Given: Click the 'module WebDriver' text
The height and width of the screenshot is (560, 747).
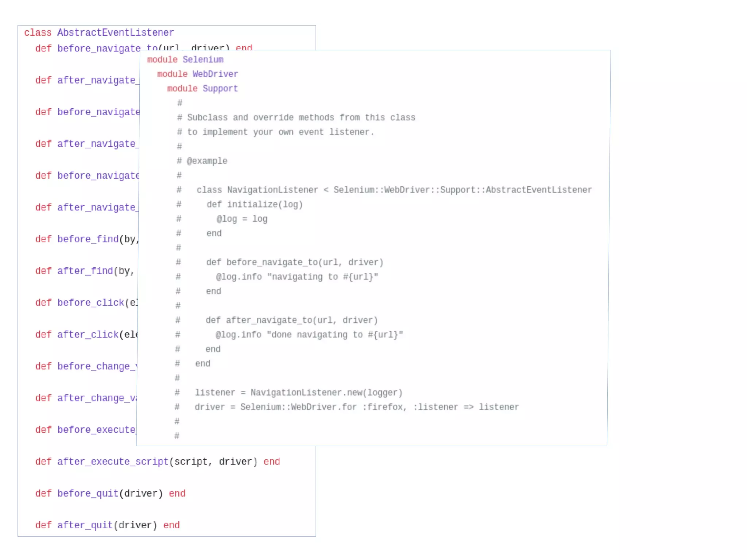Looking at the screenshot, I should click(197, 74).
